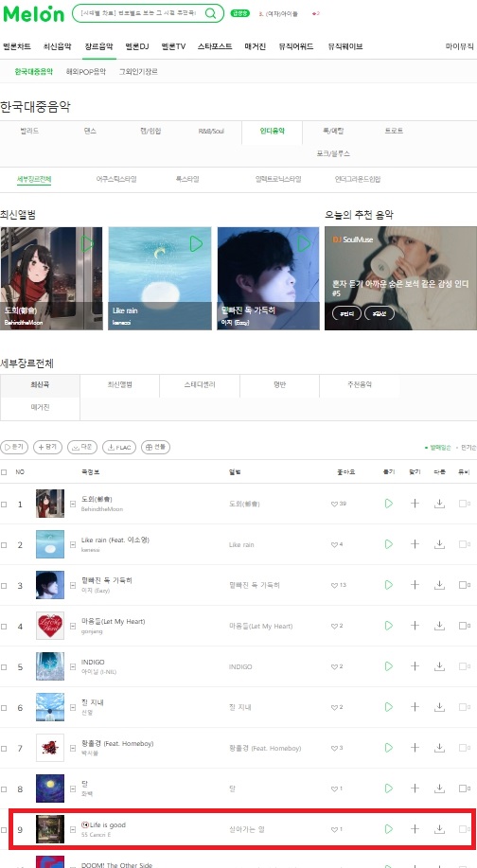Viewport: 477px width, 868px height.
Task: Open song info icon beside 도외 title
Action: point(73,504)
